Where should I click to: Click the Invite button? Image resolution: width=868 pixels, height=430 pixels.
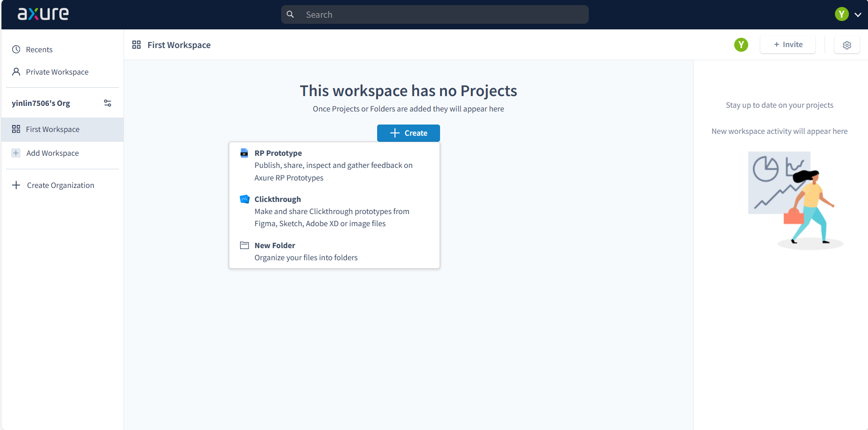coord(788,45)
